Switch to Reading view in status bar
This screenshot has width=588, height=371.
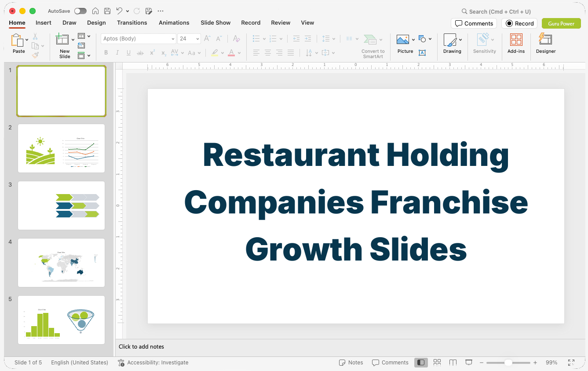453,362
